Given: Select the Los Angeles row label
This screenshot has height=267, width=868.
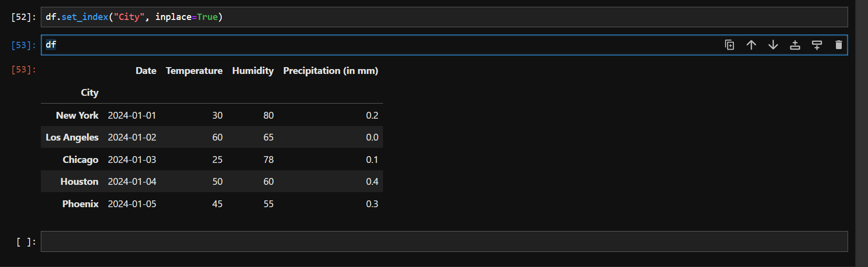Looking at the screenshot, I should coord(72,137).
